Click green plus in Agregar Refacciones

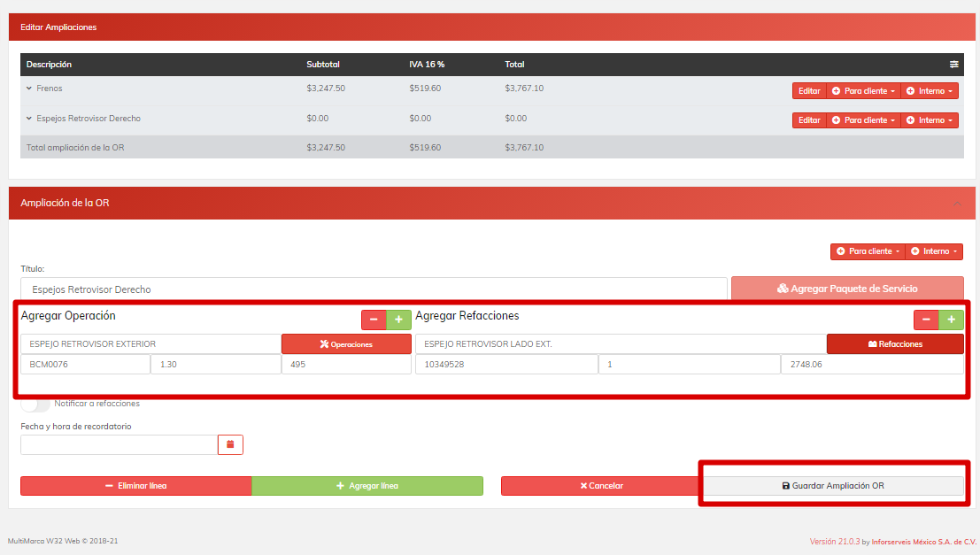click(952, 320)
